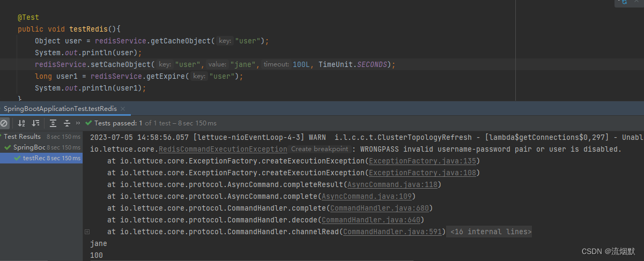Expand all test result nodes
Image resolution: width=644 pixels, height=261 pixels.
coord(53,123)
